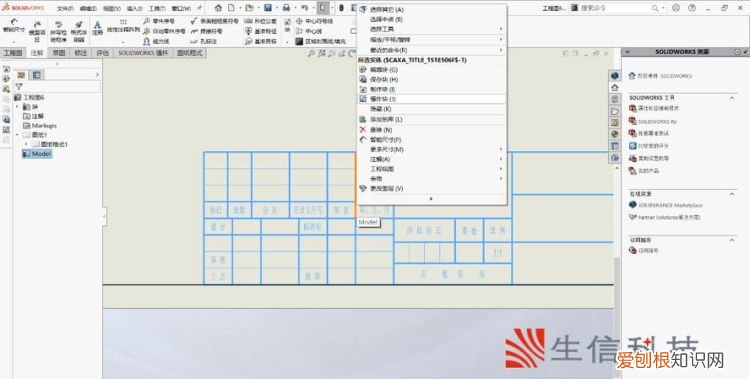Open the File Explorer task pane tab

tap(615, 111)
